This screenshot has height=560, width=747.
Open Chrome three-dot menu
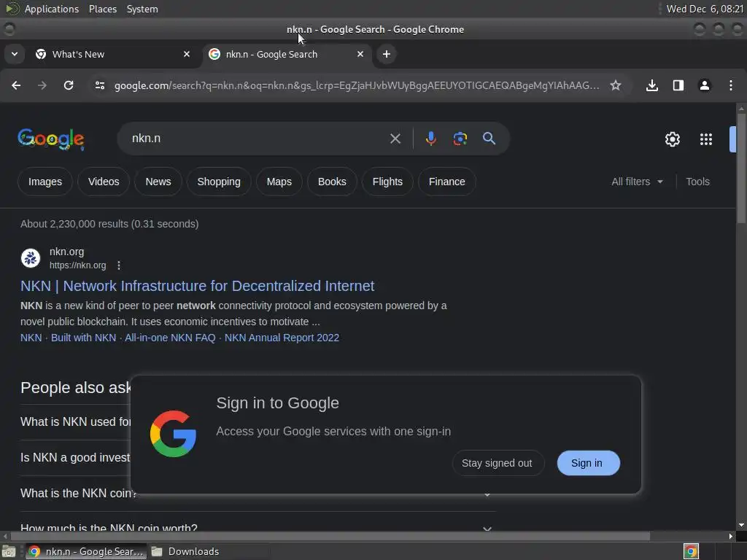coord(731,85)
